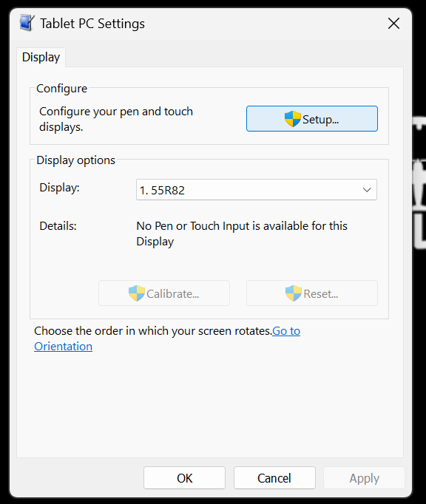The height and width of the screenshot is (504, 426).
Task: Click the greyed-out Apply button
Action: point(364,478)
